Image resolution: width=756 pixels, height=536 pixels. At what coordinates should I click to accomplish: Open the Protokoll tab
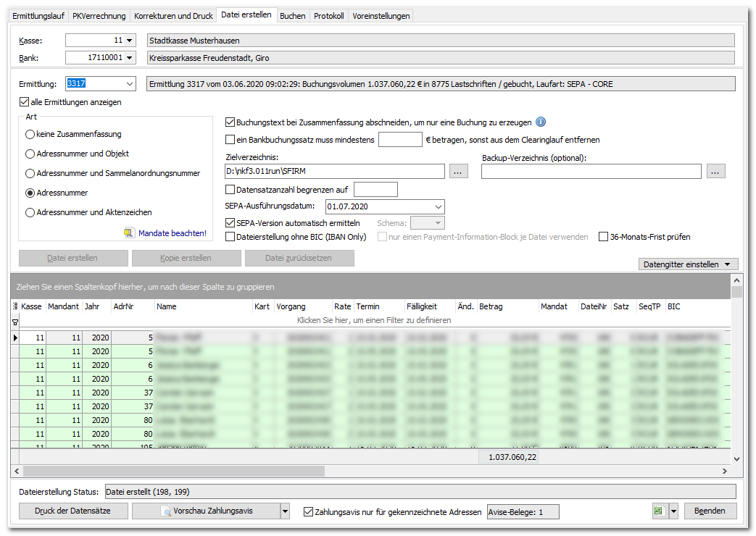coord(329,16)
